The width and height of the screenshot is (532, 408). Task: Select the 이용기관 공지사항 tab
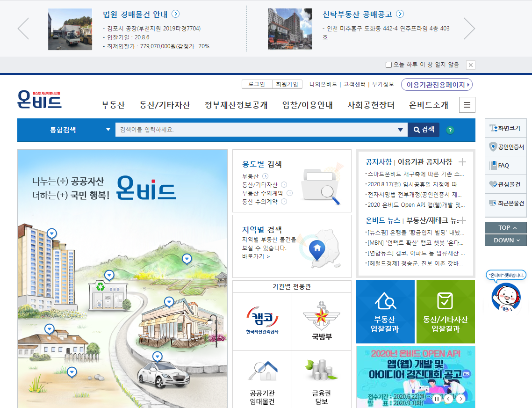[x=425, y=162]
